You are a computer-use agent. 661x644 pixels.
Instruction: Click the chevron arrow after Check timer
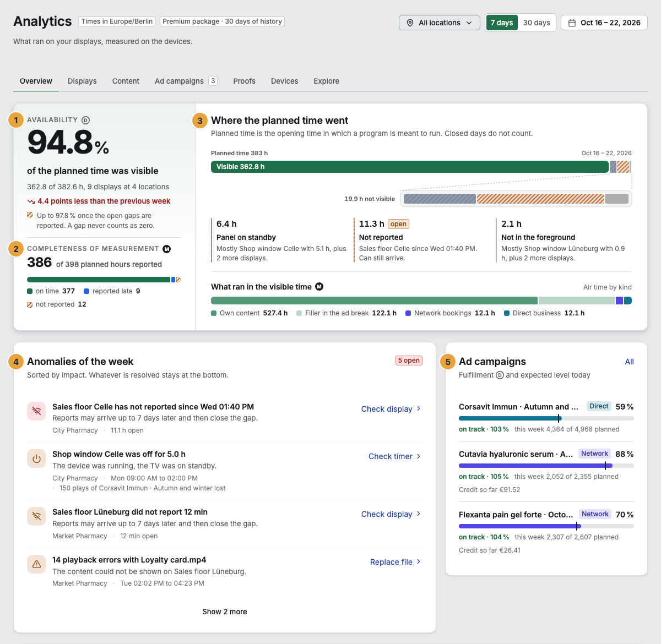click(419, 456)
